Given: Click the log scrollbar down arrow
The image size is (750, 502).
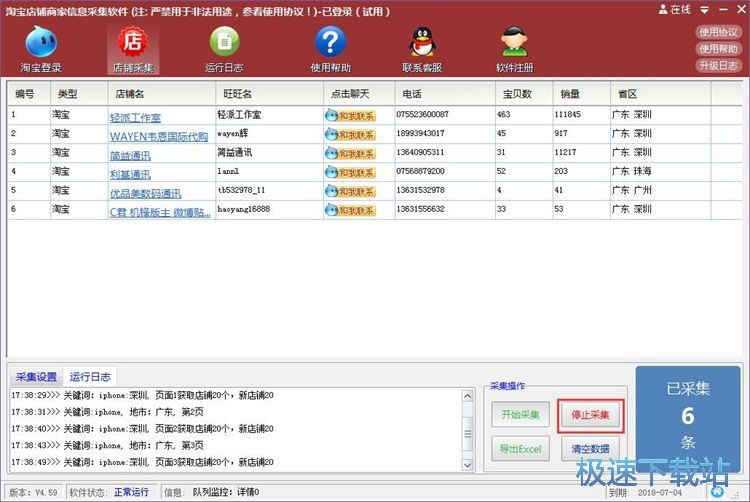Looking at the screenshot, I should (x=467, y=465).
